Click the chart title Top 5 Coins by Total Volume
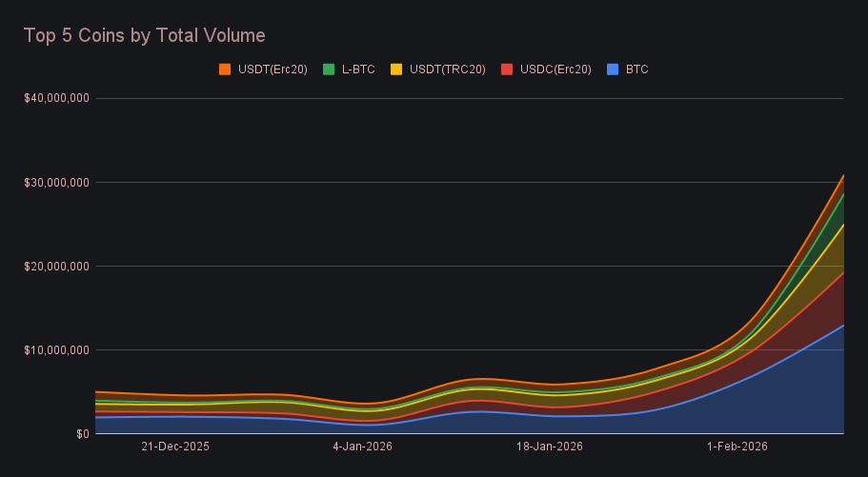Screen dimensions: 868x477 point(144,35)
